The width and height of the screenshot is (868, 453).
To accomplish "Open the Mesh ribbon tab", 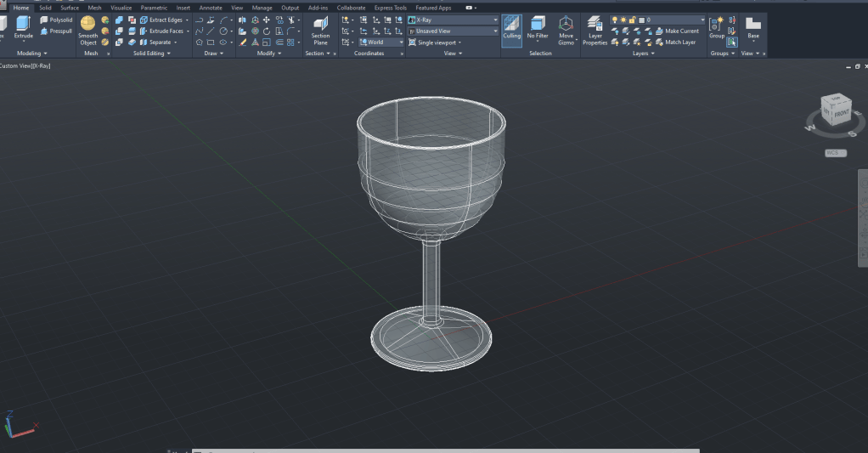I will click(x=94, y=8).
